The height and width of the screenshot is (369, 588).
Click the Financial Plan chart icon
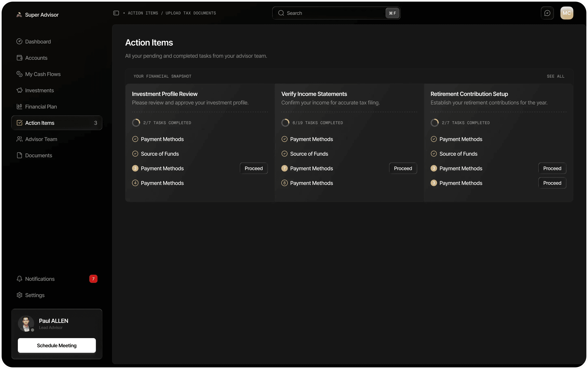pos(19,107)
